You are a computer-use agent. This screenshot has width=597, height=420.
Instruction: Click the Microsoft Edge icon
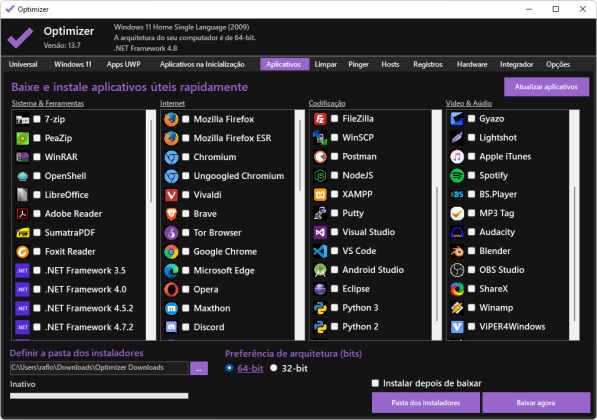click(x=171, y=271)
